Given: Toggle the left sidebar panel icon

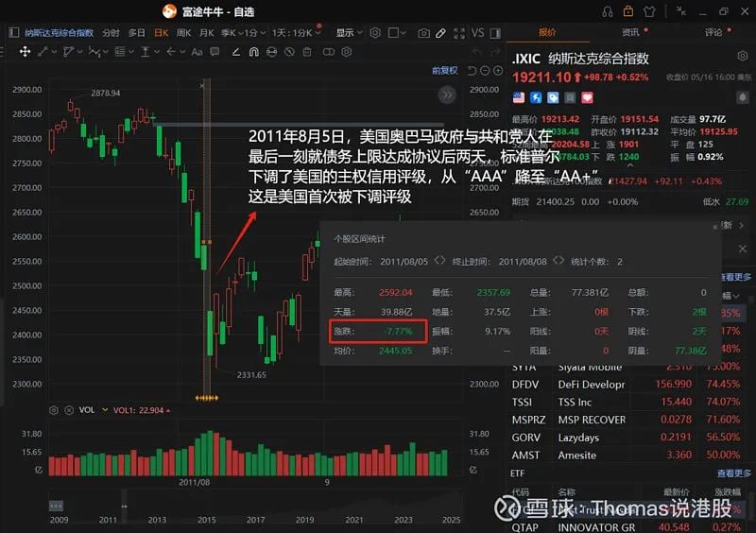Looking at the screenshot, I should pyautogui.click(x=14, y=32).
